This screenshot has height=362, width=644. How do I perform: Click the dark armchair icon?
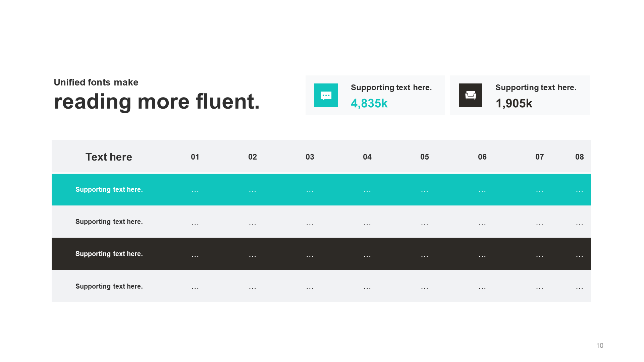coord(470,95)
